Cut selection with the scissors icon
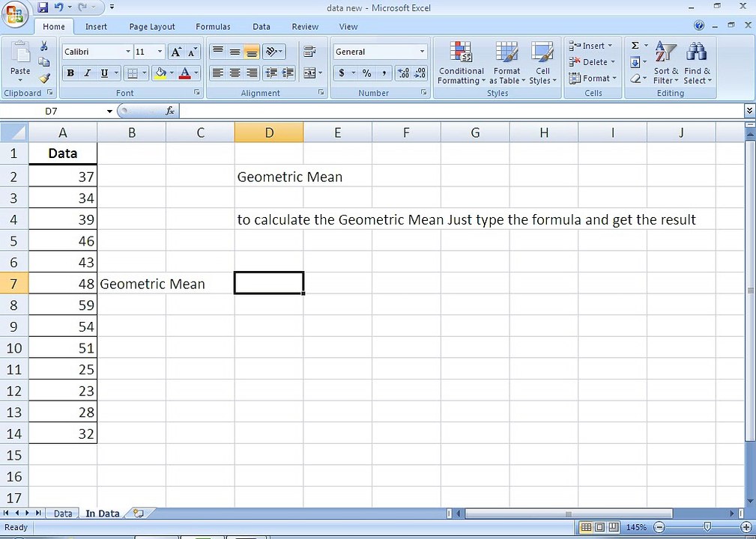 (x=44, y=46)
